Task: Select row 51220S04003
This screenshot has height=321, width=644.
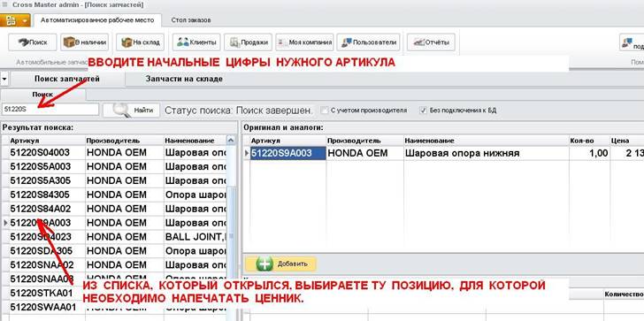Action: [114, 153]
